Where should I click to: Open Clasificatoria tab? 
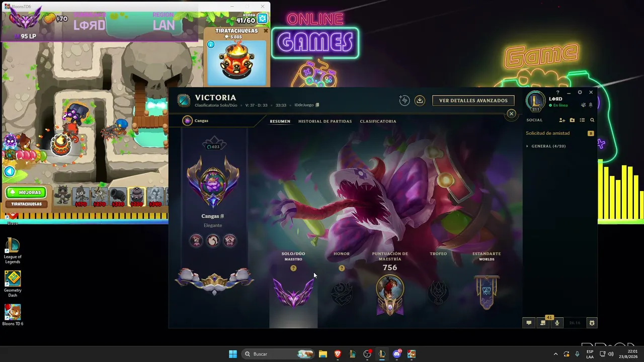point(378,121)
